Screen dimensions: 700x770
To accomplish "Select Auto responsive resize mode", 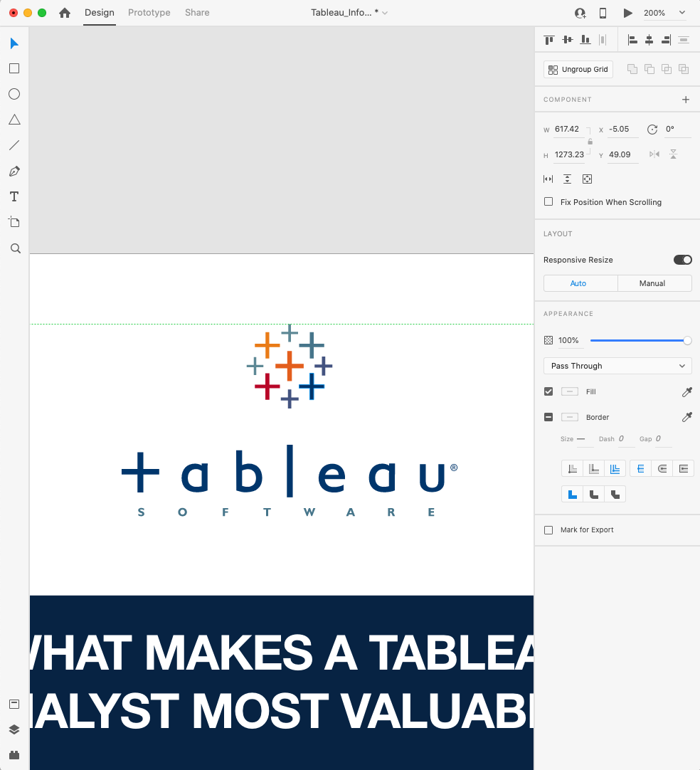I will 580,283.
